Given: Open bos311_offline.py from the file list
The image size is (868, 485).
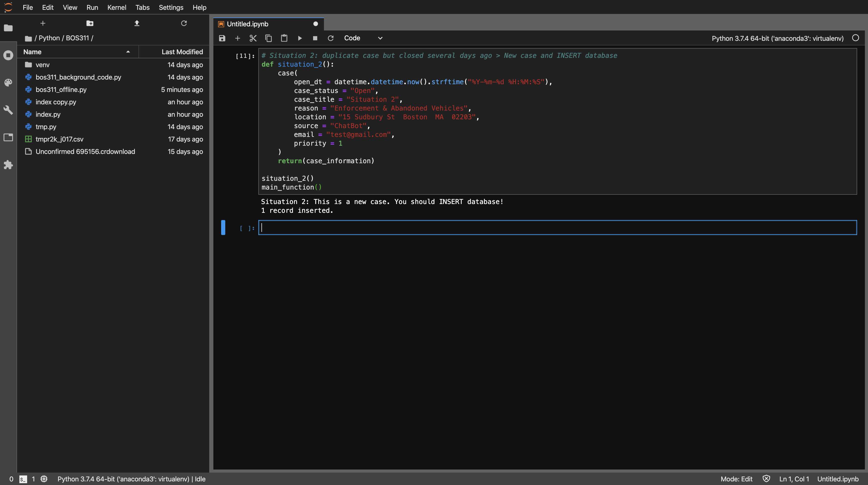Looking at the screenshot, I should tap(61, 90).
